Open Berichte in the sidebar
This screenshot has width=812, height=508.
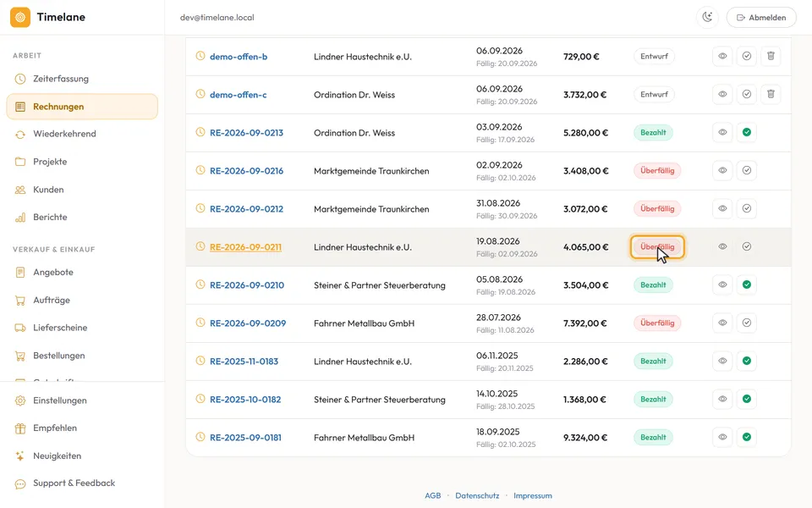tap(82, 218)
